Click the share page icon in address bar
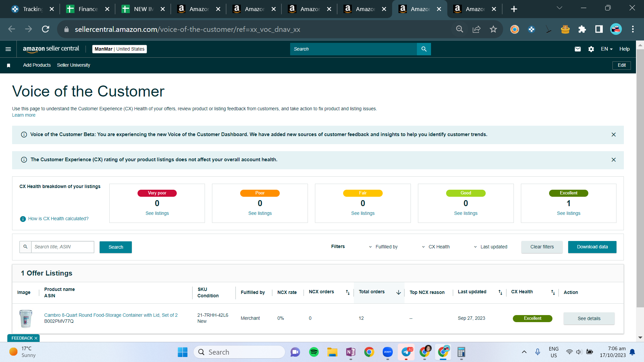Screen dimensions: 644x362 tap(476, 29)
